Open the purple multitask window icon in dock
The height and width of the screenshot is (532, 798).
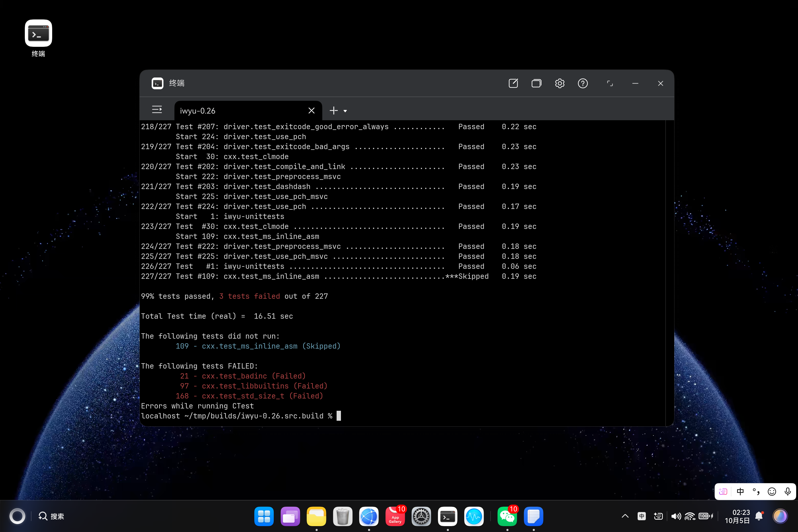point(290,516)
